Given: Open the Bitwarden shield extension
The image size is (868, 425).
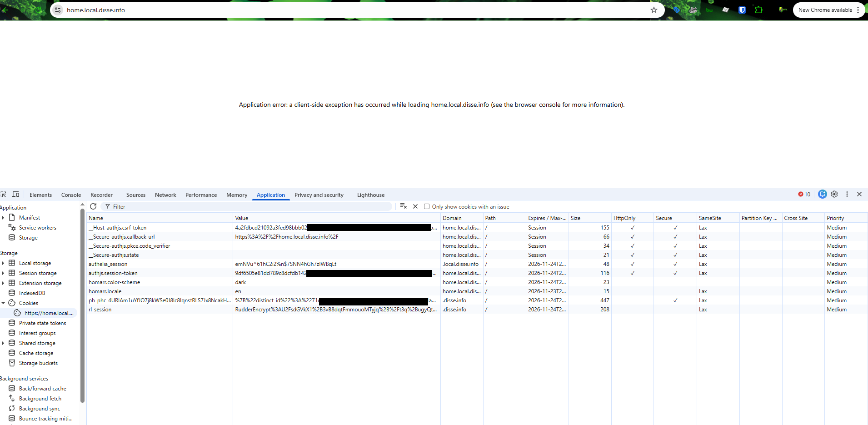Looking at the screenshot, I should click(742, 10).
